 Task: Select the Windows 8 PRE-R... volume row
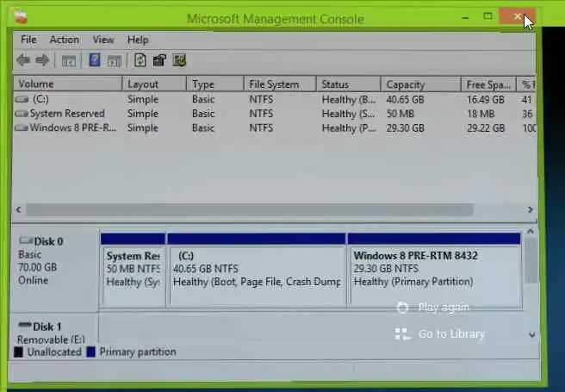point(275,128)
